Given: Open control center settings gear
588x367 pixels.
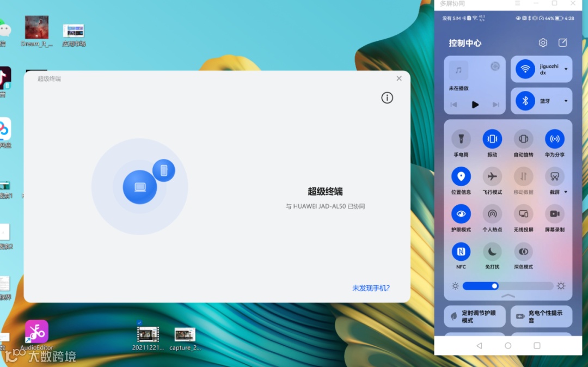Looking at the screenshot, I should coord(543,42).
